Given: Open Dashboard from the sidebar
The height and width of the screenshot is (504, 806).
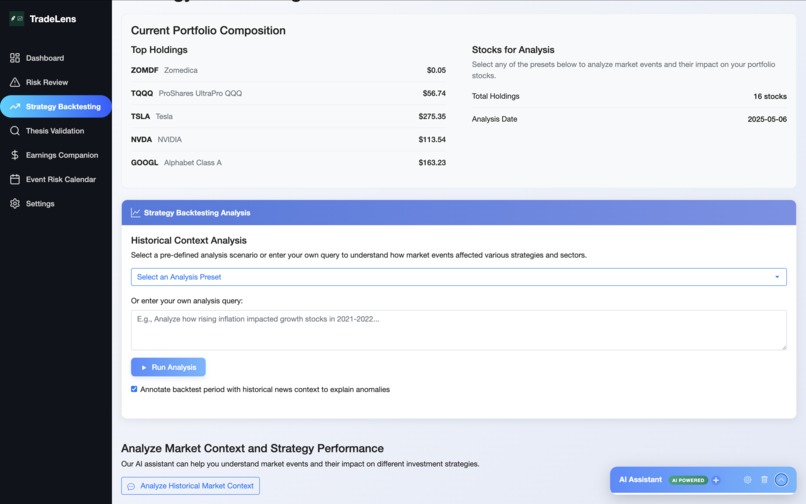Looking at the screenshot, I should click(x=56, y=58).
